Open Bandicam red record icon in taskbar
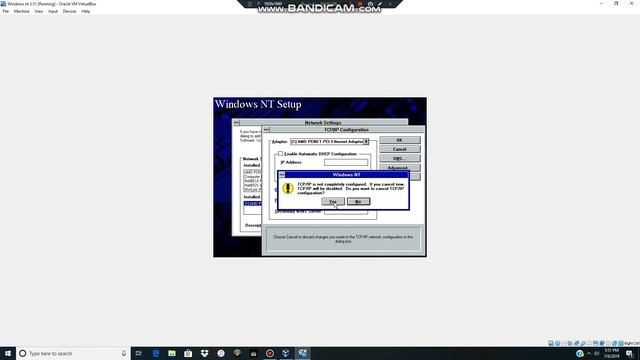Image resolution: width=640 pixels, height=360 pixels. 270,353
